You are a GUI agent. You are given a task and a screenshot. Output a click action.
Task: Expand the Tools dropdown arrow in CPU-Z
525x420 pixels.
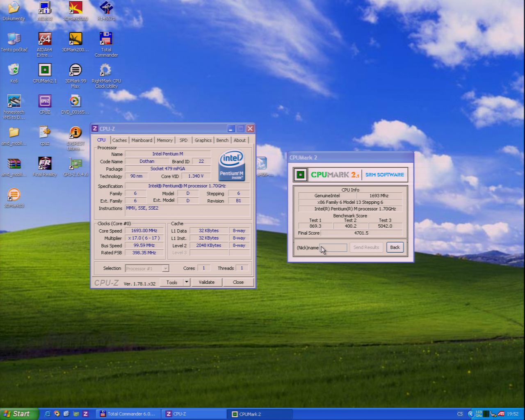click(186, 282)
